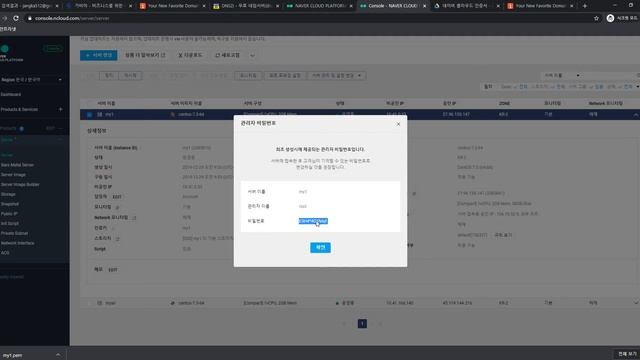
Task: Click the green Naver Cloud Platform logo
Action: pos(5,49)
